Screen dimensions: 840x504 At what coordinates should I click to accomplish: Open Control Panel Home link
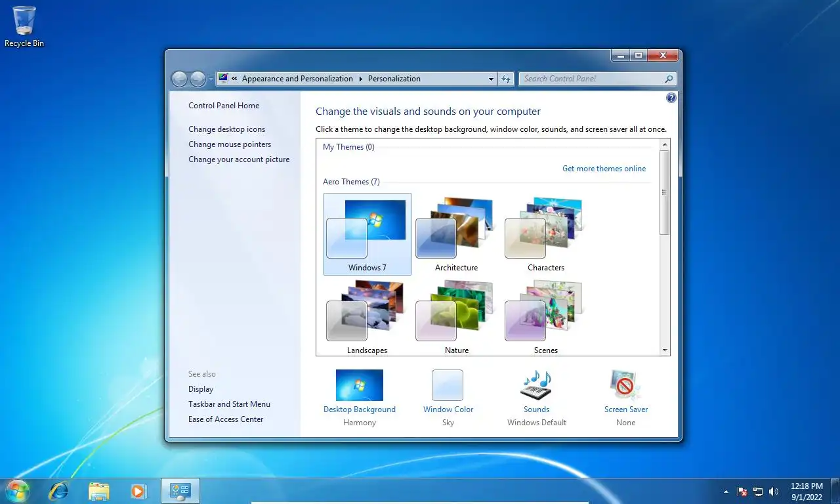[224, 106]
